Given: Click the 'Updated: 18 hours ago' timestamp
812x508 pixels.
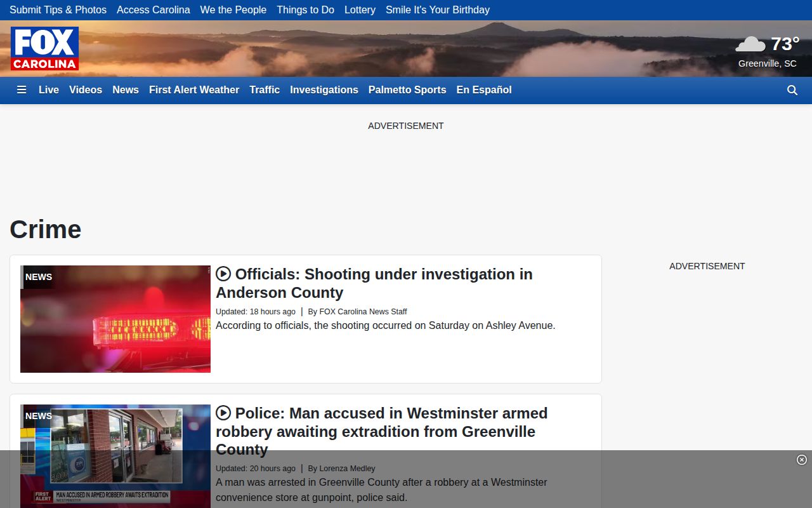Looking at the screenshot, I should [x=256, y=312].
